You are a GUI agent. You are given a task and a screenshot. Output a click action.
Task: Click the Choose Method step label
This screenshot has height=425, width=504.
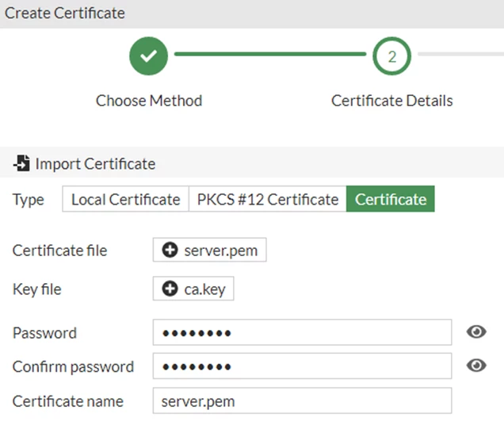149,101
